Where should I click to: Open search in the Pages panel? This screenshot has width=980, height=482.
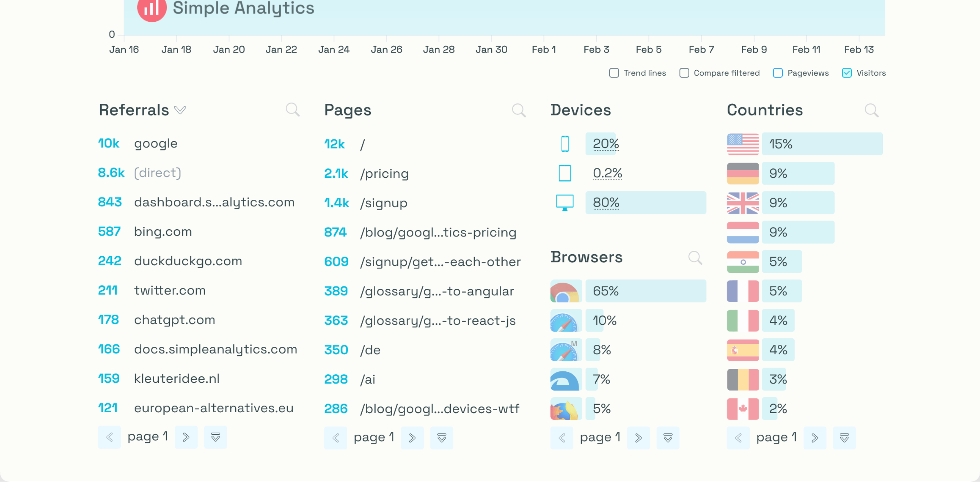[x=518, y=110]
